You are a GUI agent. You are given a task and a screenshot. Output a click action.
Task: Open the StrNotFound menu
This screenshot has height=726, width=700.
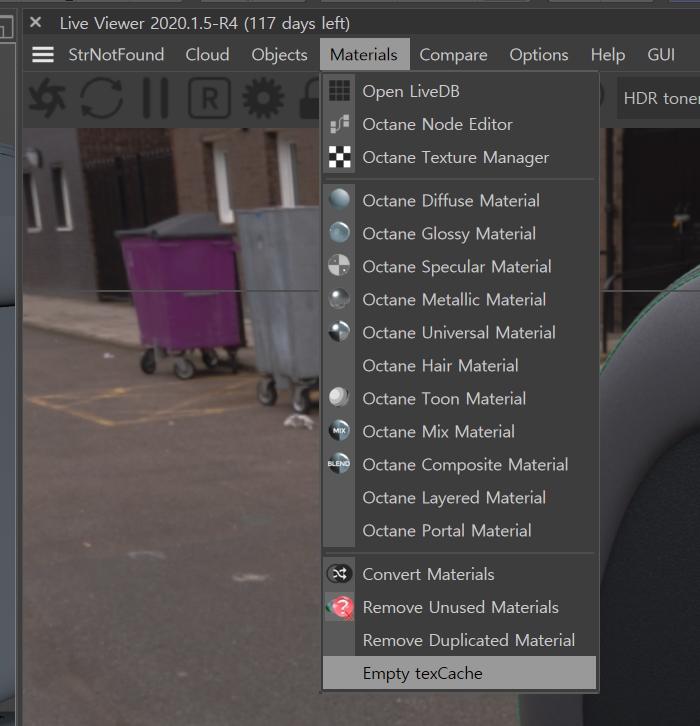[x=116, y=55]
